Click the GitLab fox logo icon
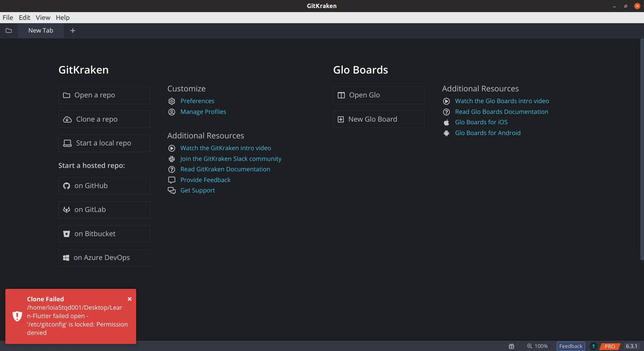The image size is (644, 351). point(67,210)
